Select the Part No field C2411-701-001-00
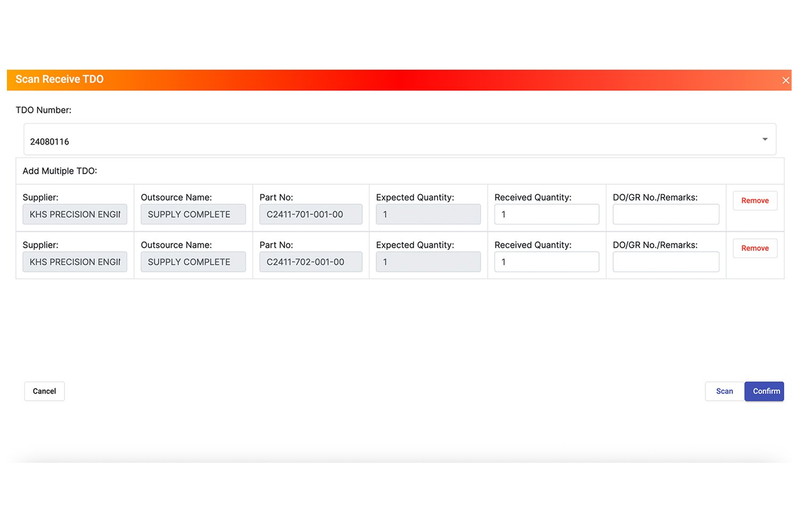 pos(311,214)
